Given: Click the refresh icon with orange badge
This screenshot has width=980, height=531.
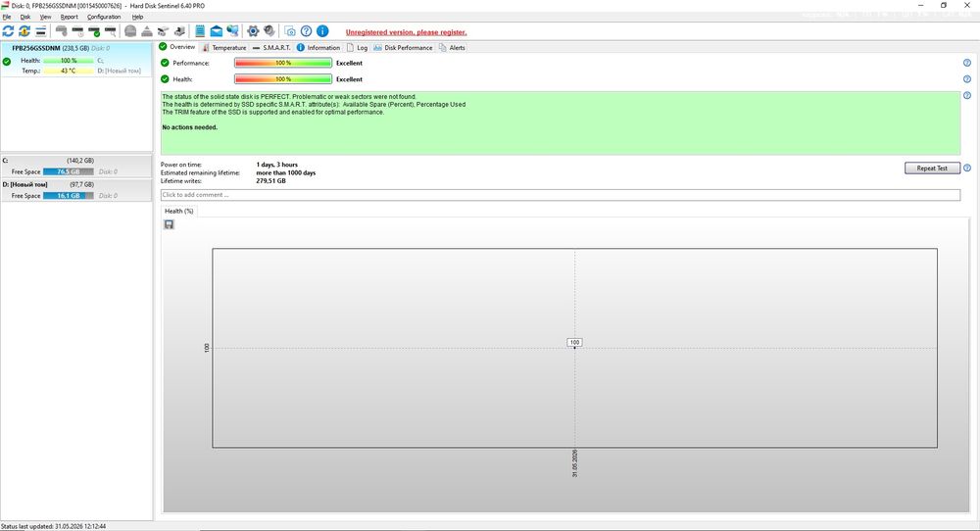Looking at the screenshot, I should [x=24, y=30].
